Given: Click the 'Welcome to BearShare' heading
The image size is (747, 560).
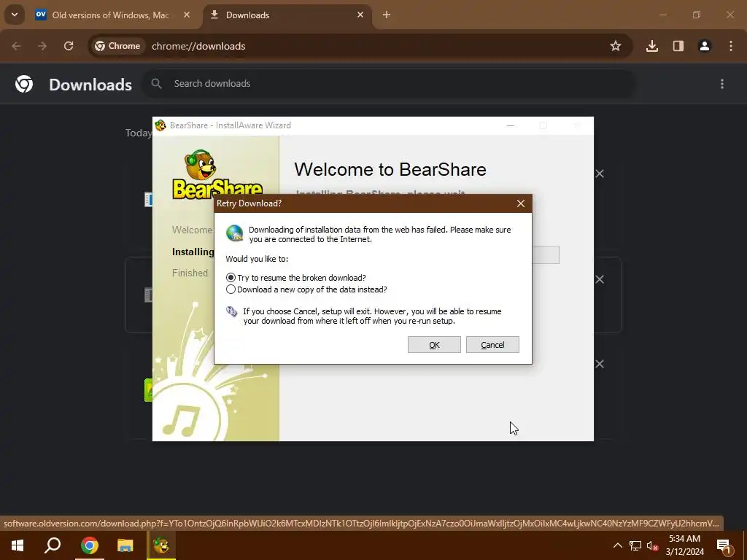Looking at the screenshot, I should (390, 169).
